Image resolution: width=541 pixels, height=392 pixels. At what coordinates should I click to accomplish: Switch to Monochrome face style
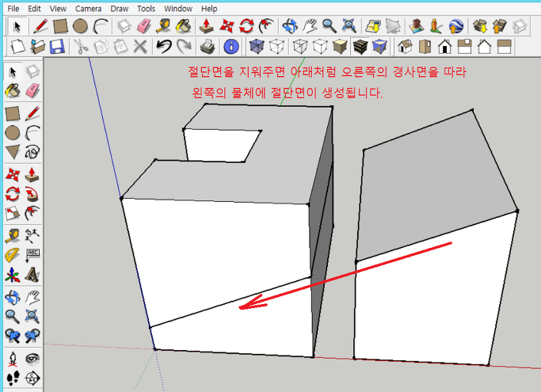379,47
